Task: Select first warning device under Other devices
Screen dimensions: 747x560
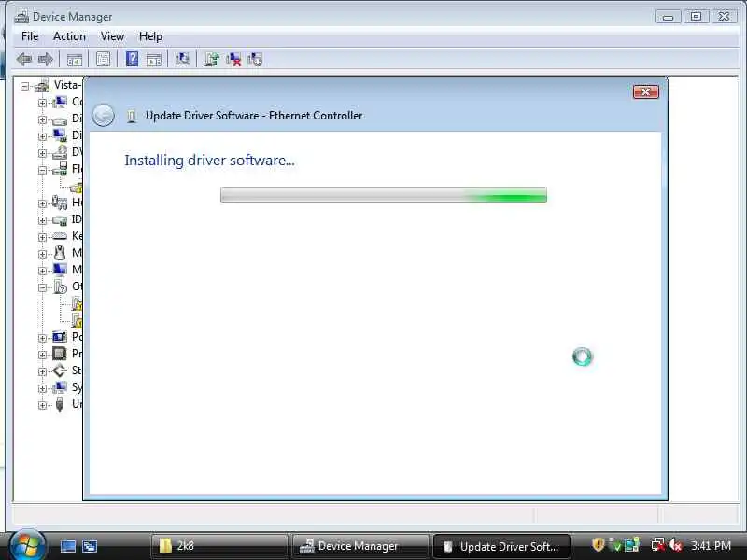Action: click(x=77, y=303)
